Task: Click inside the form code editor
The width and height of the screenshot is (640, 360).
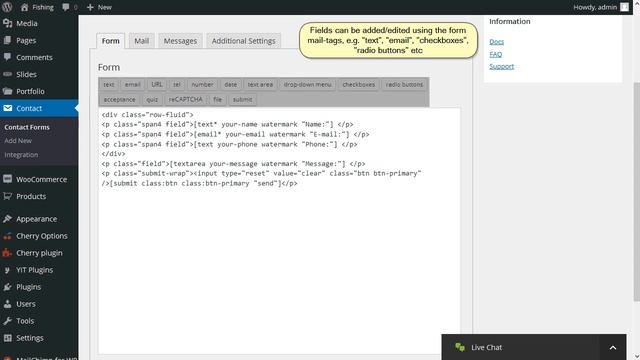Action: coord(279,231)
